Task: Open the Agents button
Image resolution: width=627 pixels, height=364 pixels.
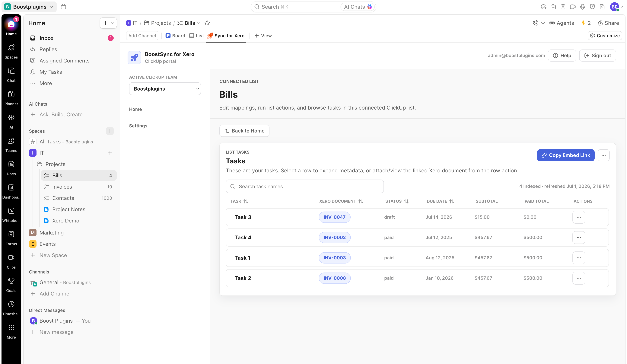Action: pyautogui.click(x=562, y=23)
